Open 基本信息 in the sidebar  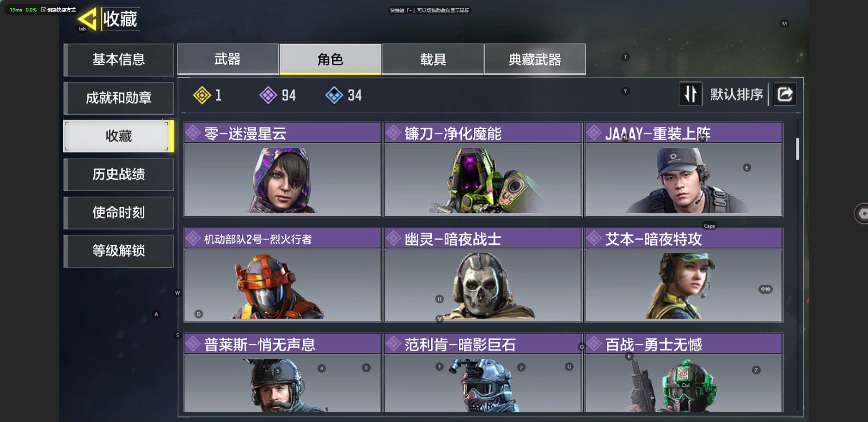[x=119, y=60]
